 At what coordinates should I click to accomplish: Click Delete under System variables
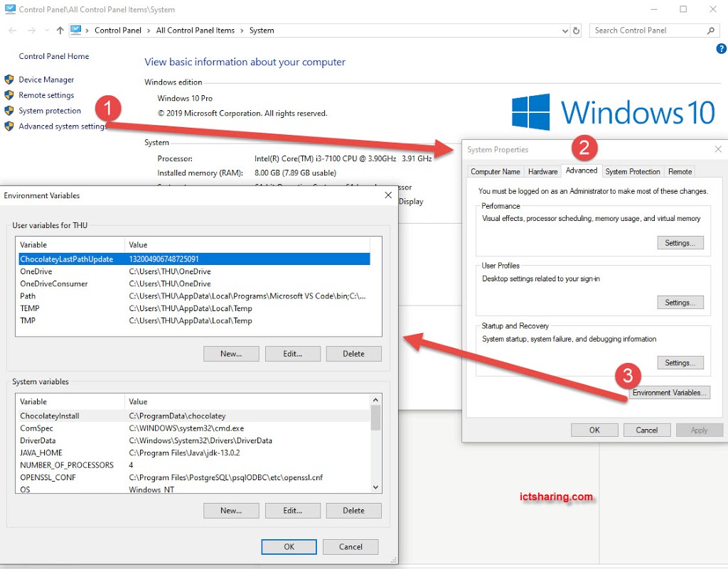point(354,511)
